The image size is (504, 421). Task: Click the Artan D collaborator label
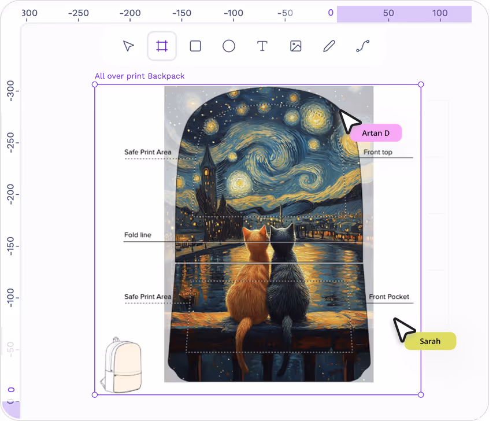click(376, 133)
